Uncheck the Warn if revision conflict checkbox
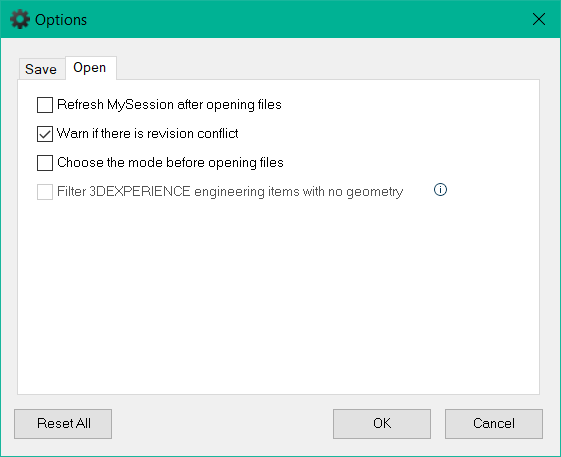This screenshot has height=457, width=561. click(45, 134)
